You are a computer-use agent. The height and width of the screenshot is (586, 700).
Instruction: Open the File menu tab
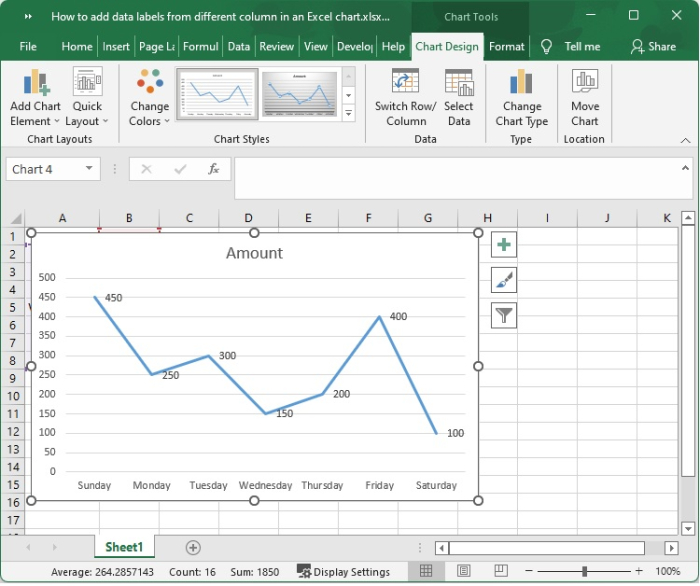(28, 46)
